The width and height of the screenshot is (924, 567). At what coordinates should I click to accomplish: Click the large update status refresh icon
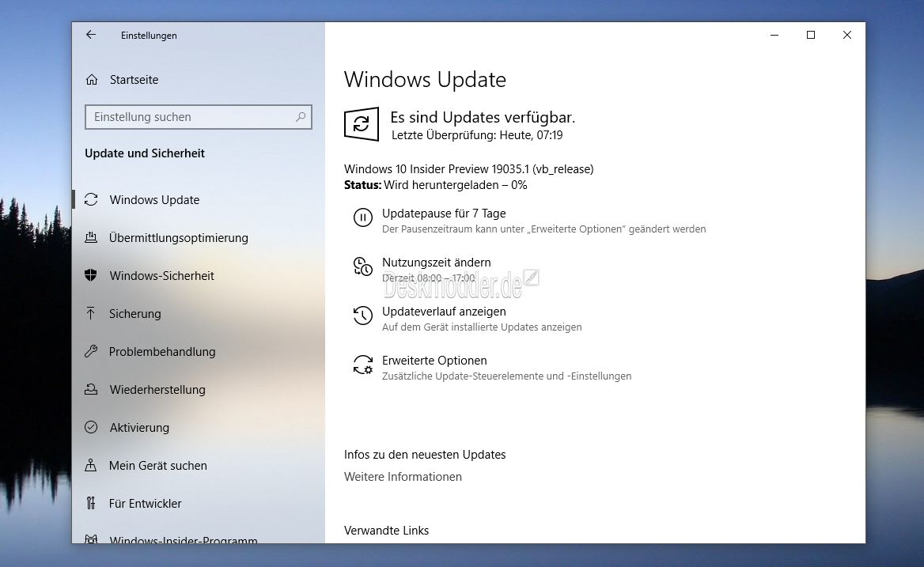pos(362,123)
